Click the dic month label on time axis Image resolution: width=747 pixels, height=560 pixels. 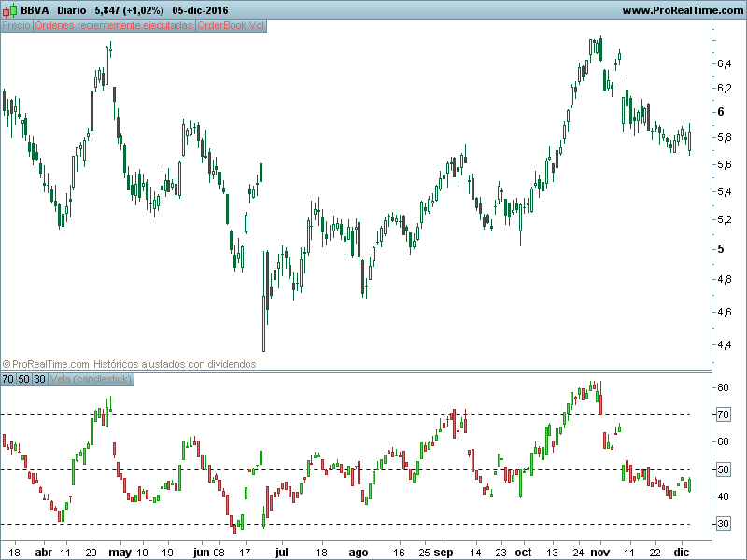[682, 553]
